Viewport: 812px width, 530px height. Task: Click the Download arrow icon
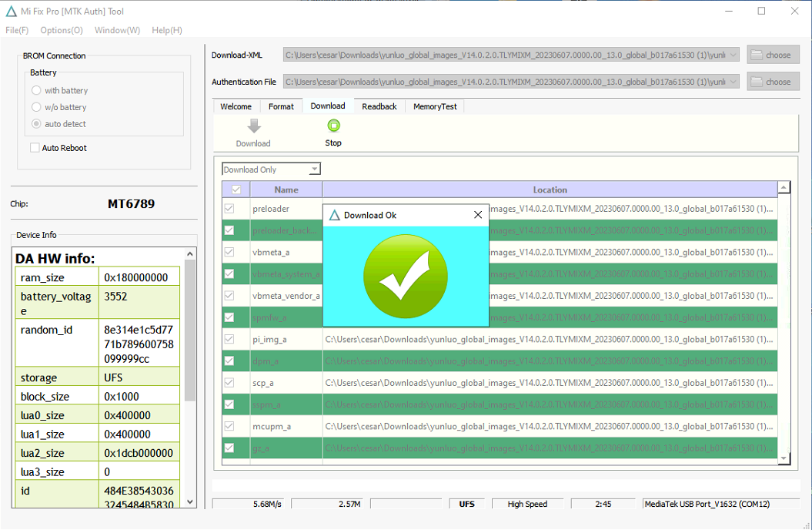[254, 126]
